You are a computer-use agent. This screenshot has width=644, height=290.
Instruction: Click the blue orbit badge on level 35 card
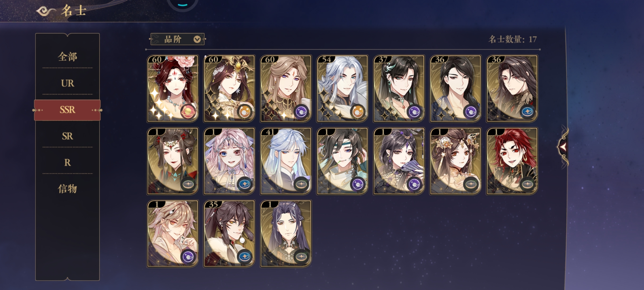(x=244, y=257)
